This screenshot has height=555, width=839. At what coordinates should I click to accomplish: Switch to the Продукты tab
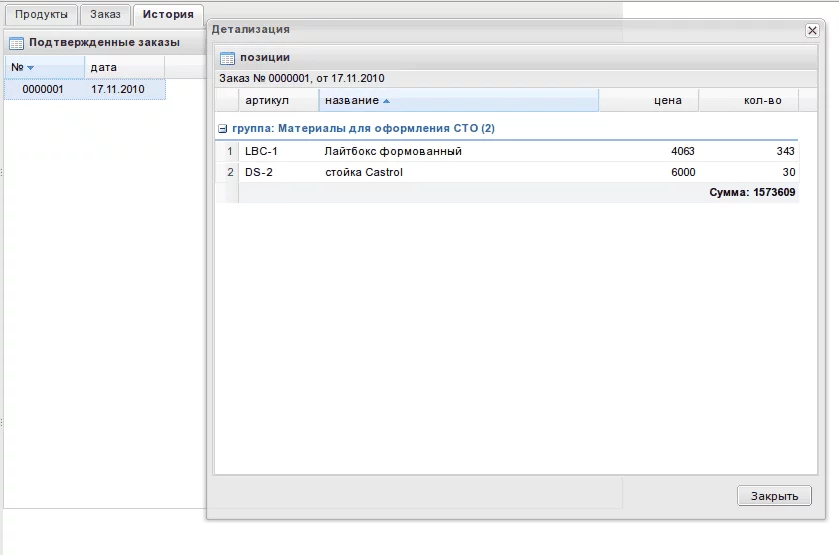click(x=41, y=15)
